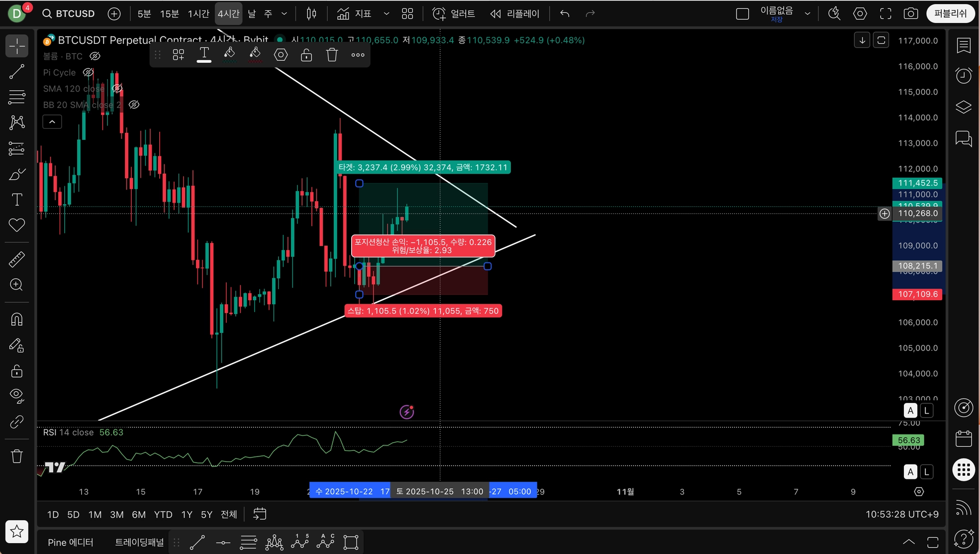This screenshot has height=554, width=980.
Task: Pick the ruler measure tool
Action: (x=17, y=259)
